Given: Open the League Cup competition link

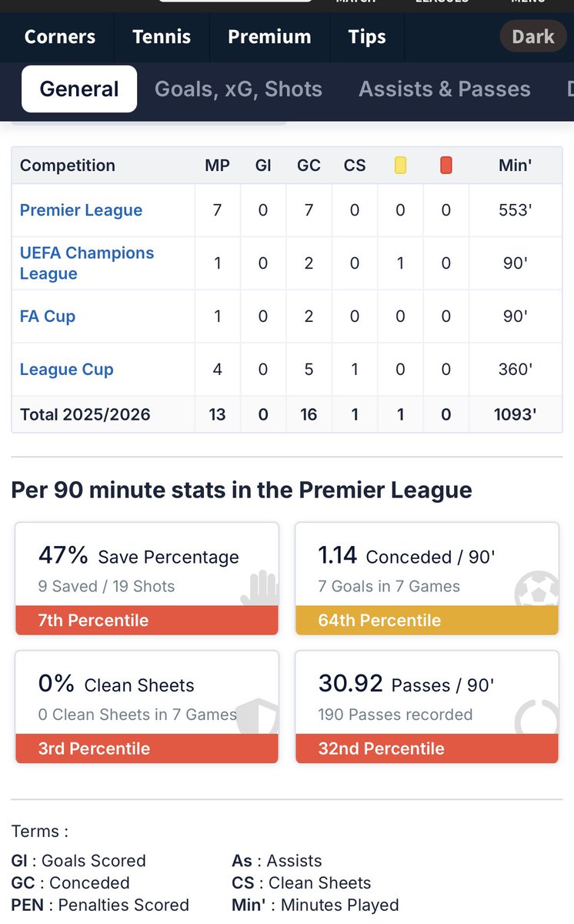Looking at the screenshot, I should coord(67,370).
